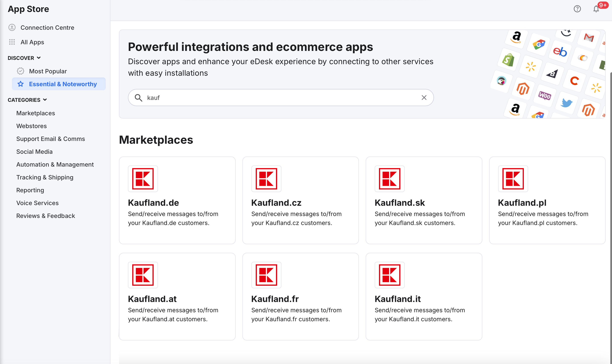Open Support Email & Comms category
The width and height of the screenshot is (612, 364).
[51, 139]
